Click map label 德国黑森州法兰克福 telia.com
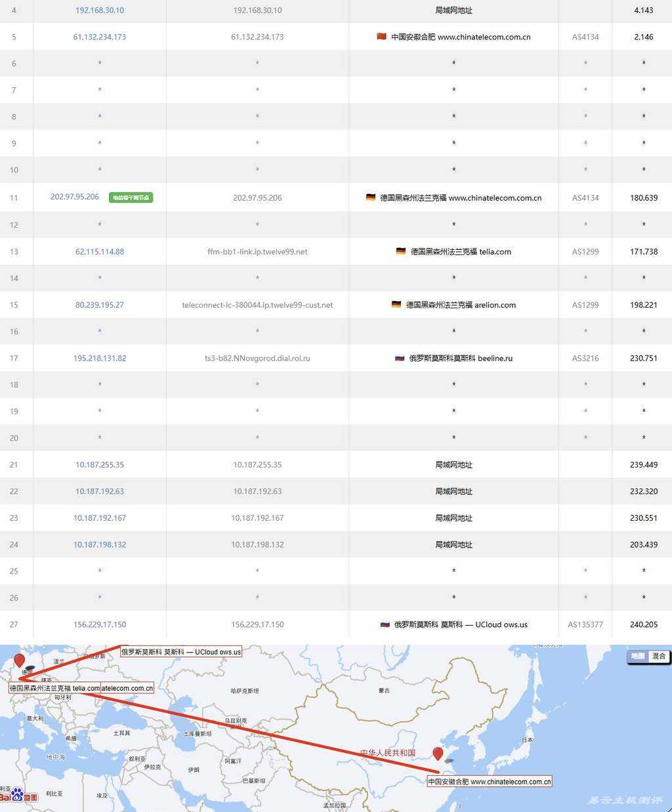The height and width of the screenshot is (812, 672). click(x=54, y=688)
